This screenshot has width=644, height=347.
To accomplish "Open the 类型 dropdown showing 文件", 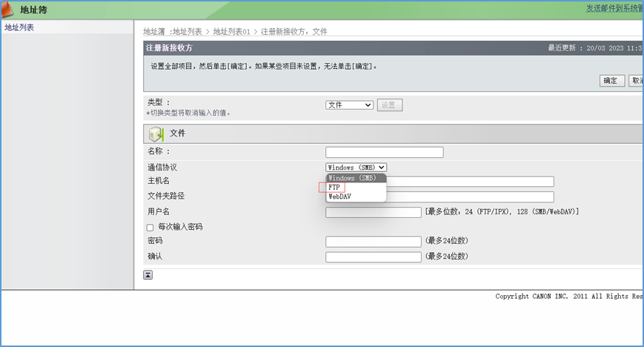I will click(x=349, y=105).
